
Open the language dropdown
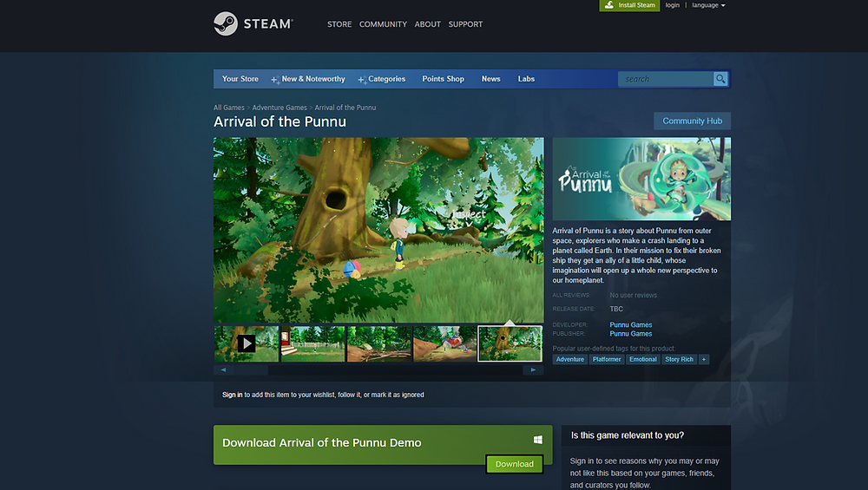pos(708,5)
